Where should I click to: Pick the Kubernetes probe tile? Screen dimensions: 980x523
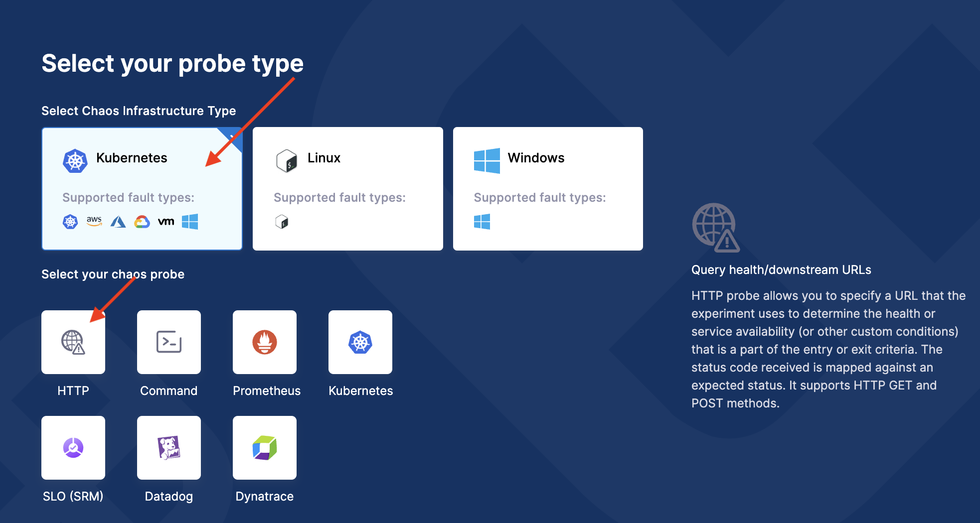(x=360, y=342)
